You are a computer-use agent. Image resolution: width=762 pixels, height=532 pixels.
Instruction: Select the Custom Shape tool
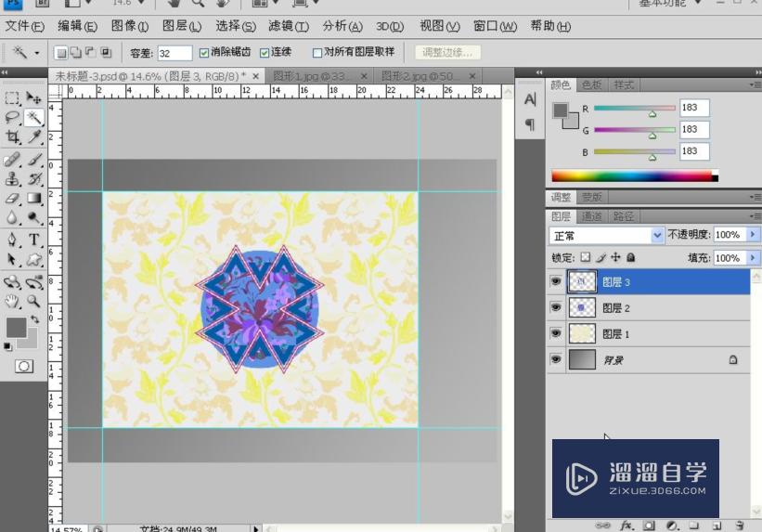[x=33, y=259]
